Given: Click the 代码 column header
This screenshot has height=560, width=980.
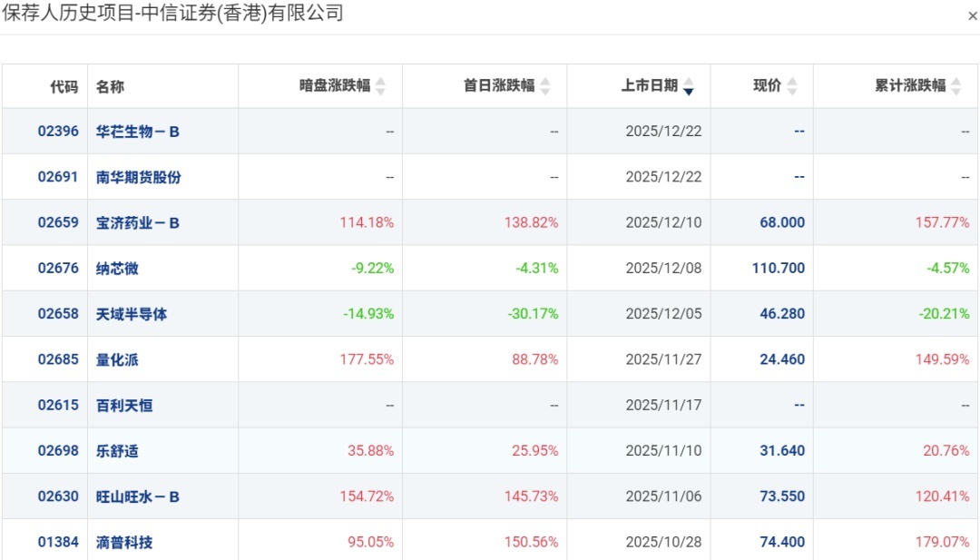Looking at the screenshot, I should [64, 86].
